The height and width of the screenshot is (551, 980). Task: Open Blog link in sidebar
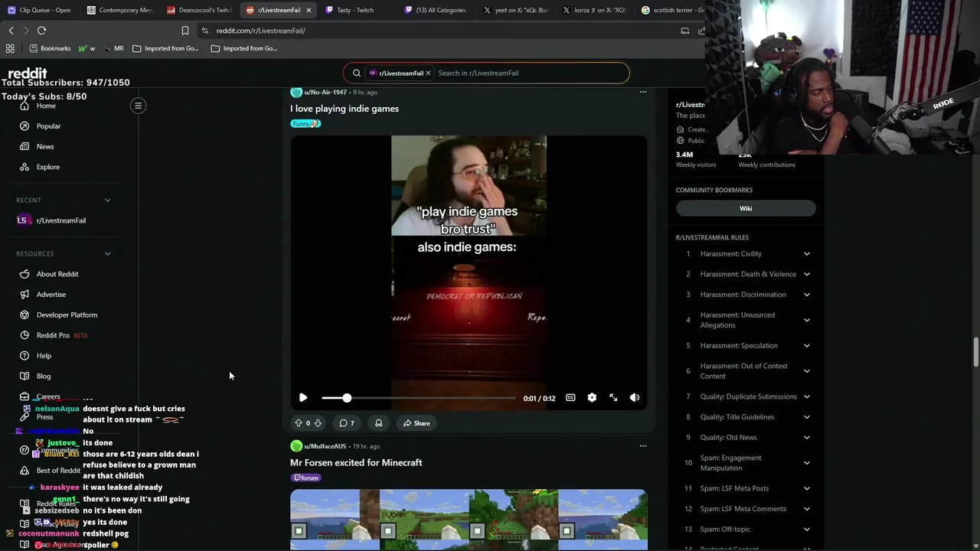click(44, 377)
